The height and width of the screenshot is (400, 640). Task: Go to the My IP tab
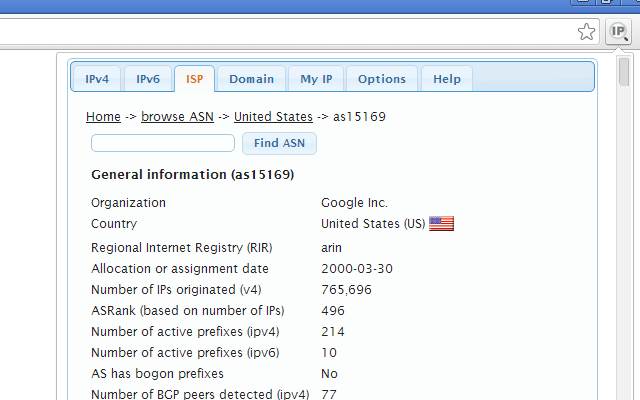316,79
